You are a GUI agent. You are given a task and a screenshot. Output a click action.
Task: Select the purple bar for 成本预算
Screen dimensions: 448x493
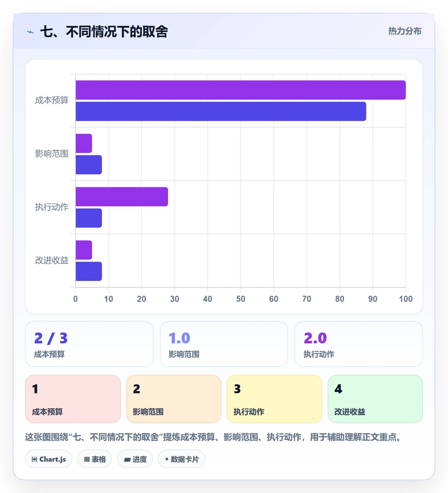241,90
